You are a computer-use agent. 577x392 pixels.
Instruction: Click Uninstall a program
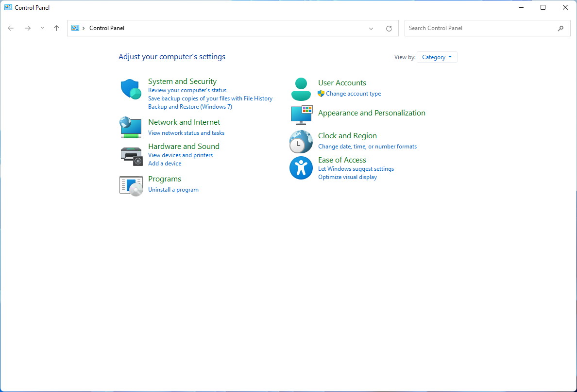pyautogui.click(x=173, y=190)
